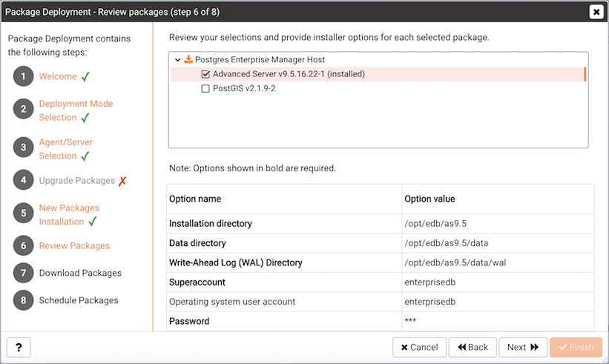Click the step 7 number circle
This screenshot has height=364, width=609.
coord(23,273)
